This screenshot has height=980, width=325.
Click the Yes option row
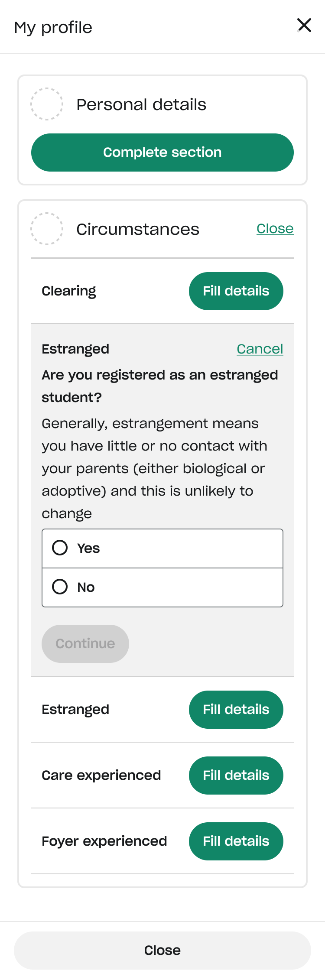tap(162, 548)
